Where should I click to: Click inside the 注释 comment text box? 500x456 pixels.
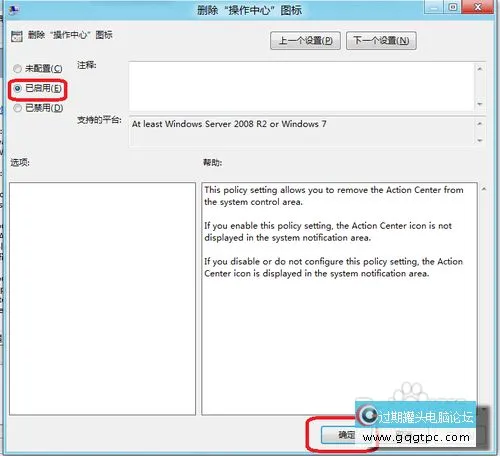301,86
